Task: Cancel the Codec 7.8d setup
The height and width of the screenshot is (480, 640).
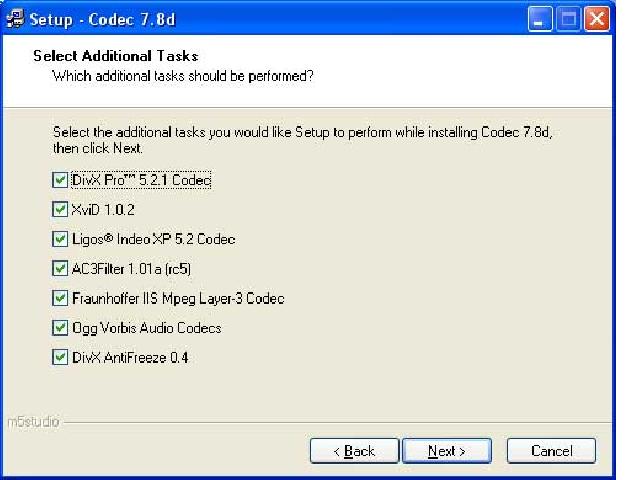Action: [551, 451]
